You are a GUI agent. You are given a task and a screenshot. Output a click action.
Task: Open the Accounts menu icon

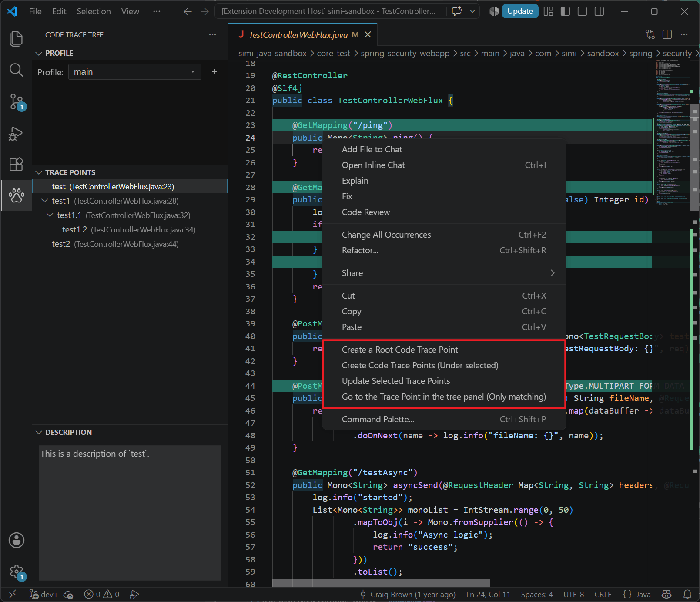pos(16,540)
